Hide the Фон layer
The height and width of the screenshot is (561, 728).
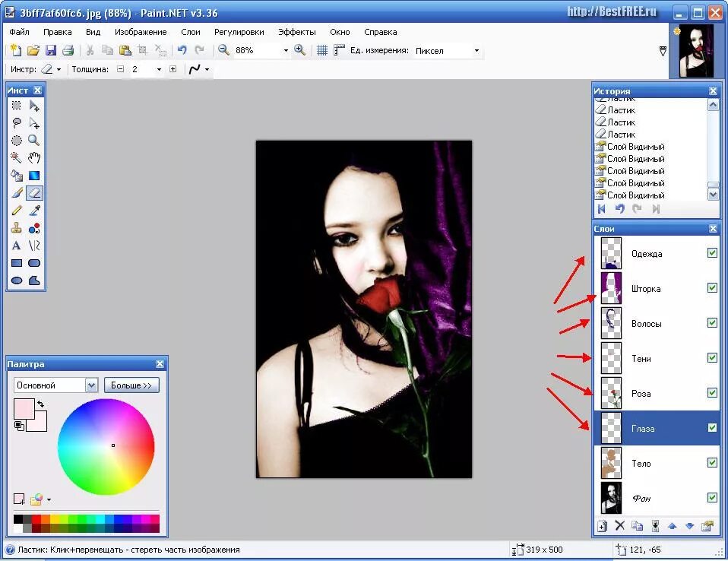[712, 497]
